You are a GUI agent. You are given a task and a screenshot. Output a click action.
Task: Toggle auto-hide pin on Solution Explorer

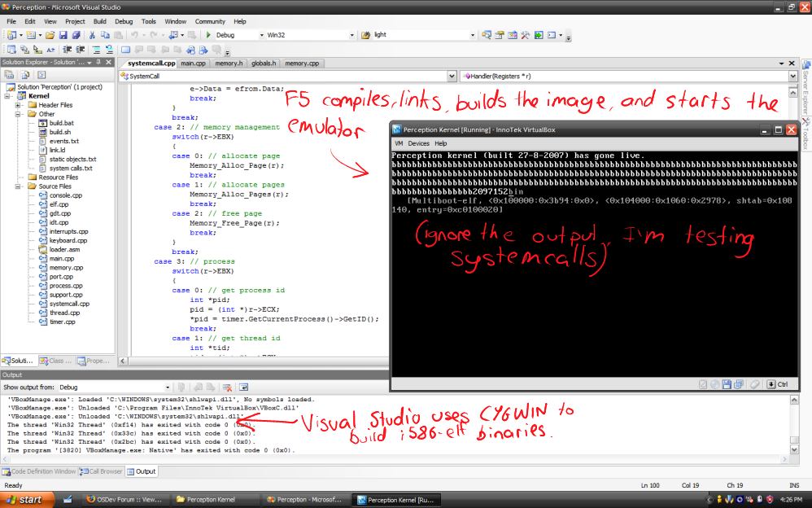[98, 62]
